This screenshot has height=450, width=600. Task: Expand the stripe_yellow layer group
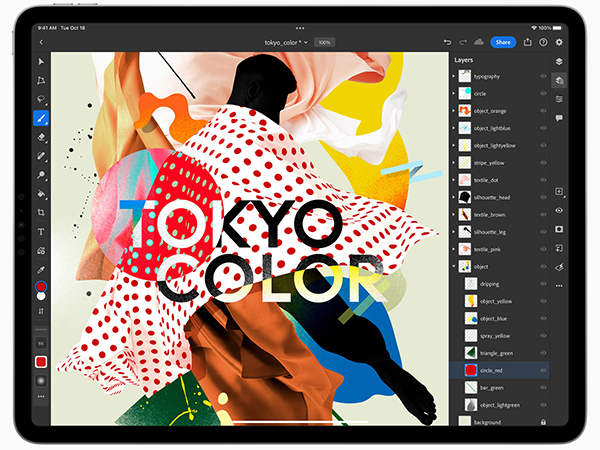point(454,163)
